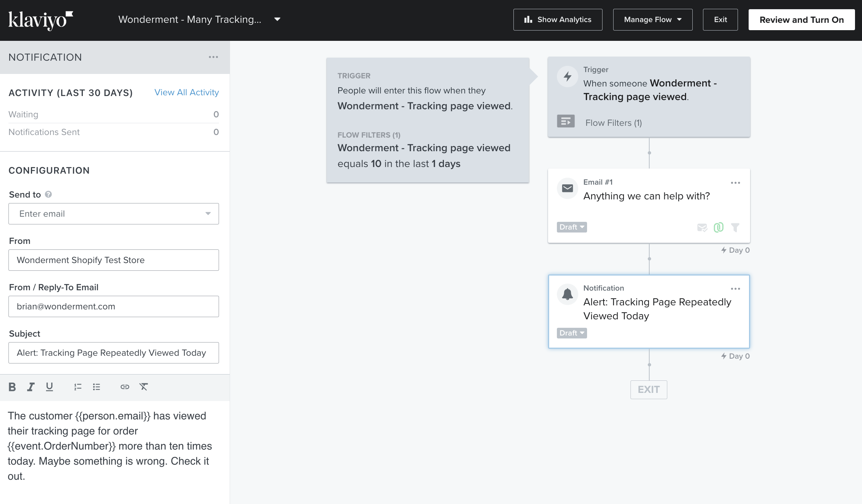The height and width of the screenshot is (504, 862).
Task: Click the Send to help icon
Action: click(48, 194)
